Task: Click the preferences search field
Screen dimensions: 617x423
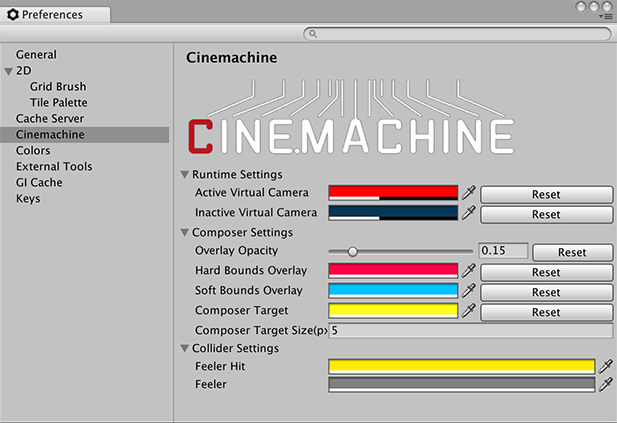Action: coord(459,34)
